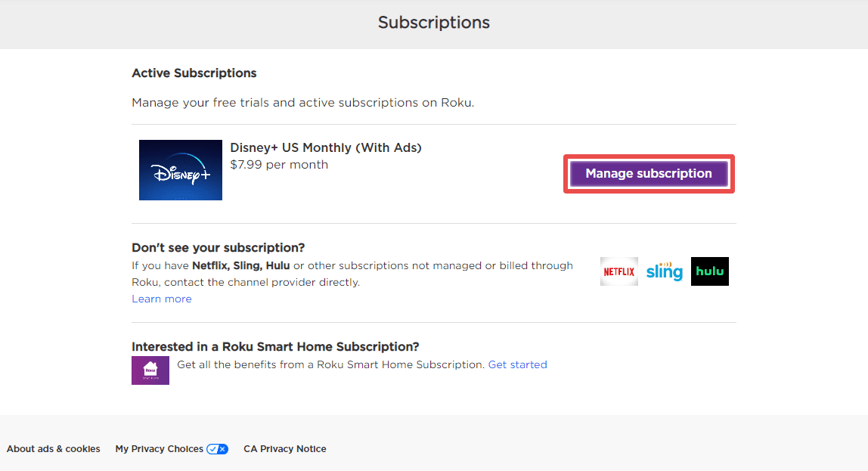
Task: Open About ads & cookies
Action: click(52, 448)
